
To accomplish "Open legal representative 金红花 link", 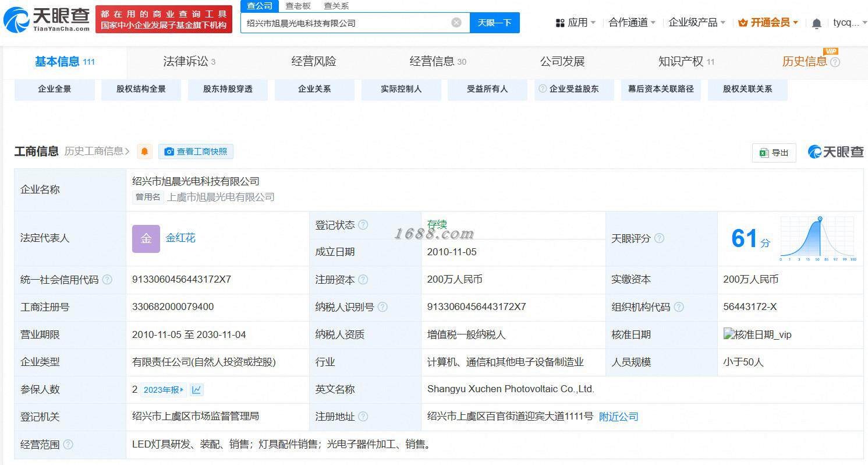I will [180, 238].
